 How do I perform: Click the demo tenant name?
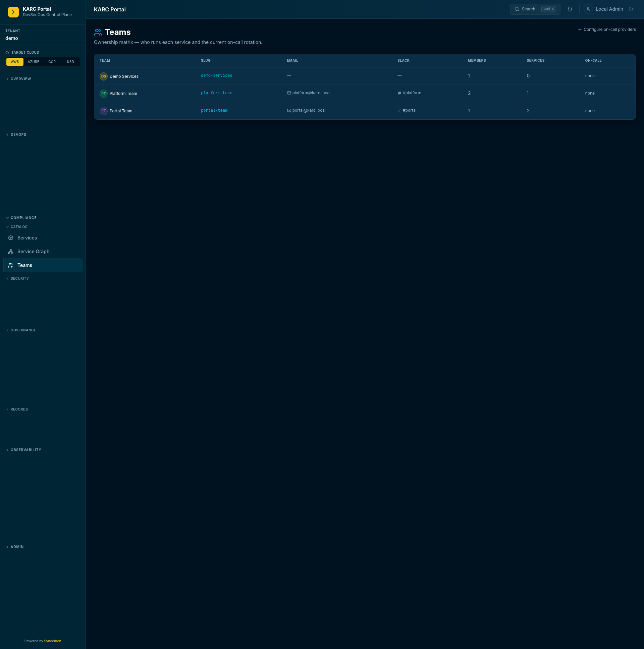pyautogui.click(x=12, y=38)
